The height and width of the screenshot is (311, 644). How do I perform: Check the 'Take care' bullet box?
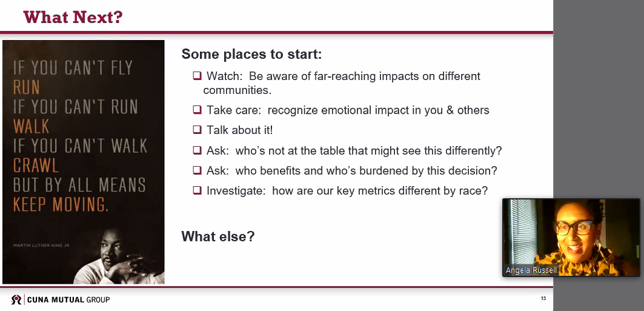[197, 110]
